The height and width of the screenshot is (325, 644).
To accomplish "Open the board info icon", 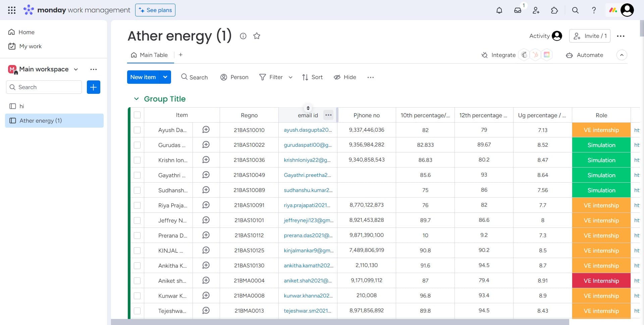I will pos(243,36).
